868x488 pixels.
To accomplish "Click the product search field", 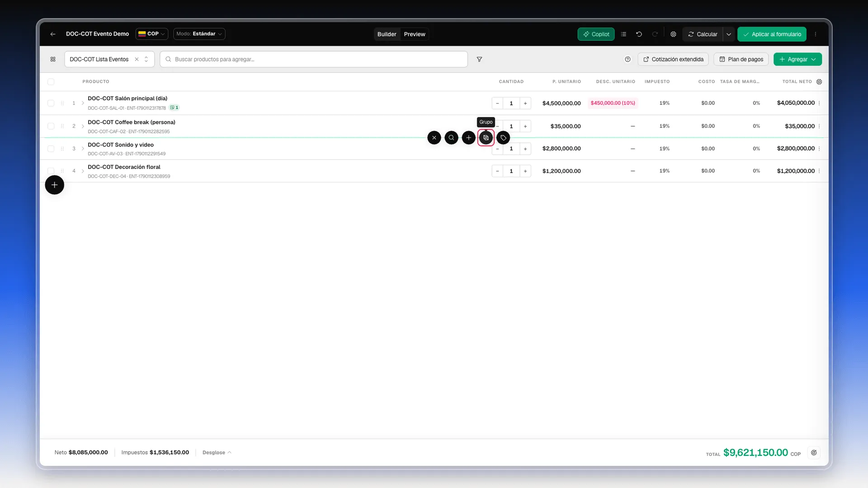I will (314, 59).
